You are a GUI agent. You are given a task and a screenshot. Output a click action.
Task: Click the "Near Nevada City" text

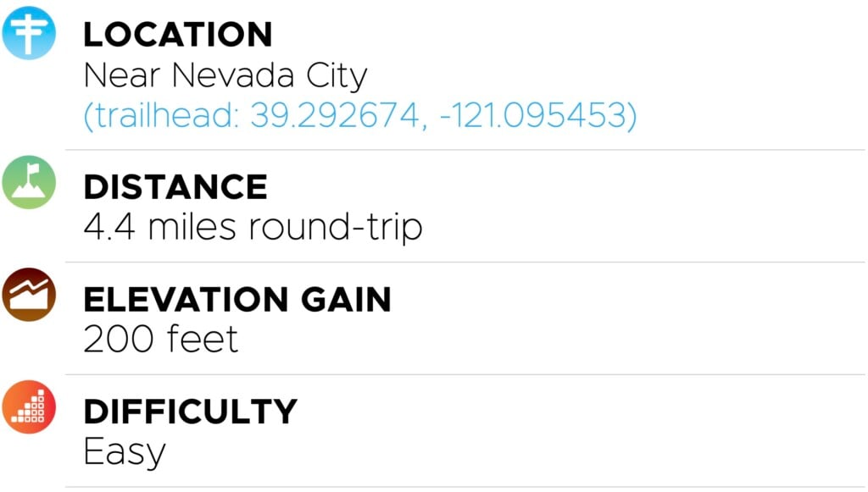[225, 76]
